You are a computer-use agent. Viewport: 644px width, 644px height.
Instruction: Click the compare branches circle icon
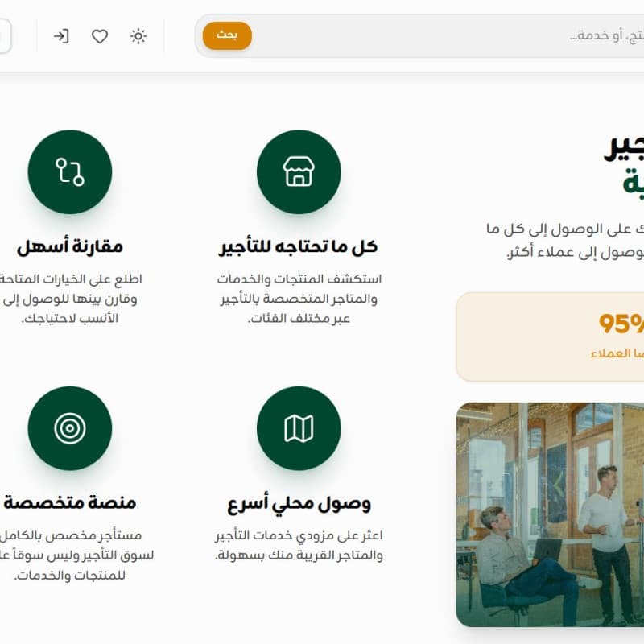click(70, 171)
